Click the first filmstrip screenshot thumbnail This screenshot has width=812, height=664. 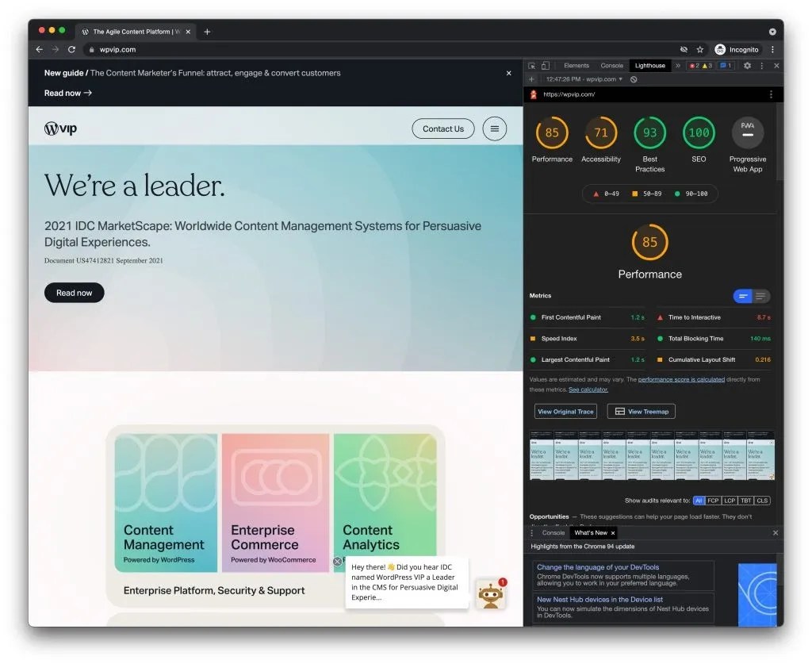pos(542,456)
